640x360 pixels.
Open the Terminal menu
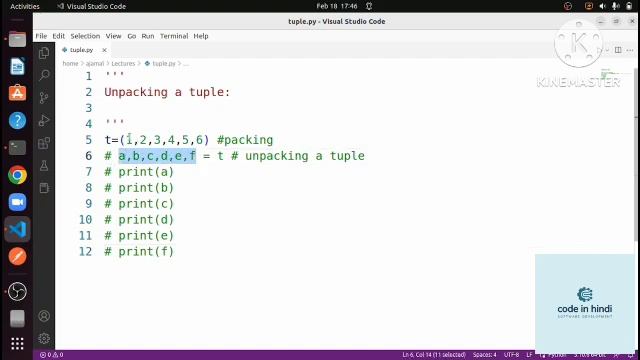[174, 36]
